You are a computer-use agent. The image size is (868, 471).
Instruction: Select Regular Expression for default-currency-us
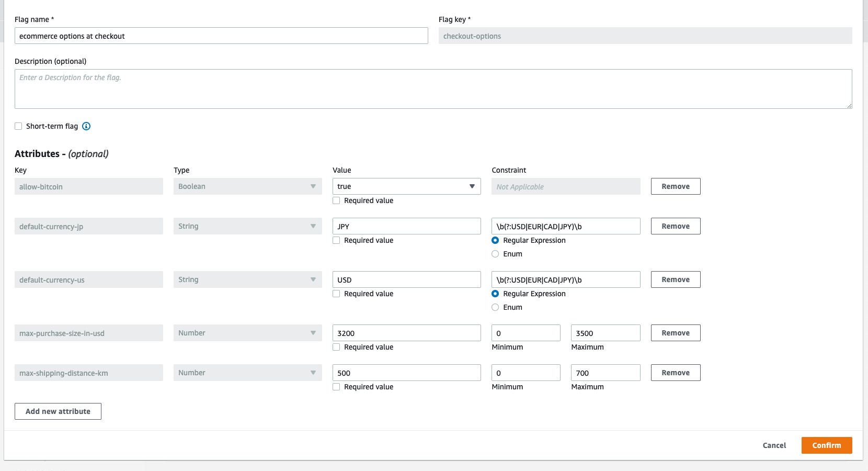[x=495, y=294]
